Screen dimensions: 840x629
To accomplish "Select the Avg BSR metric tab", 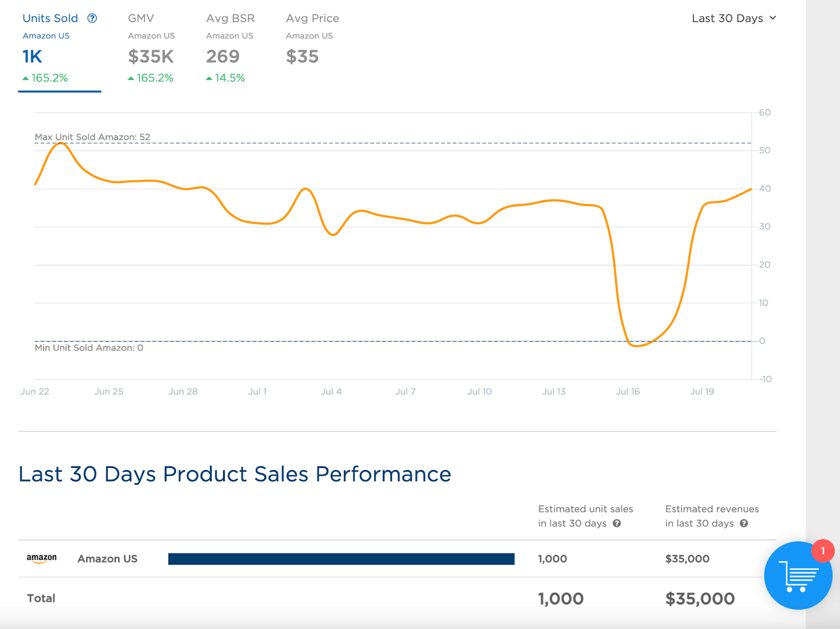I will tap(230, 18).
